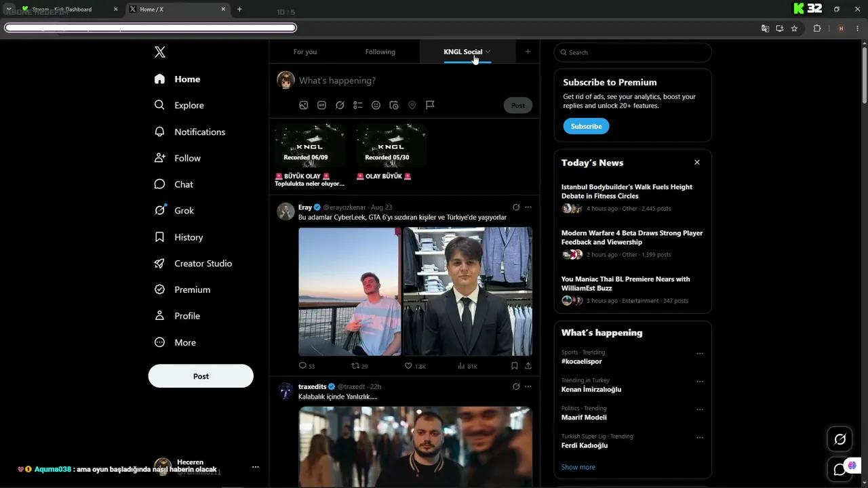The image size is (868, 488).
Task: Open Grok from the left sidebar
Action: click(x=174, y=210)
